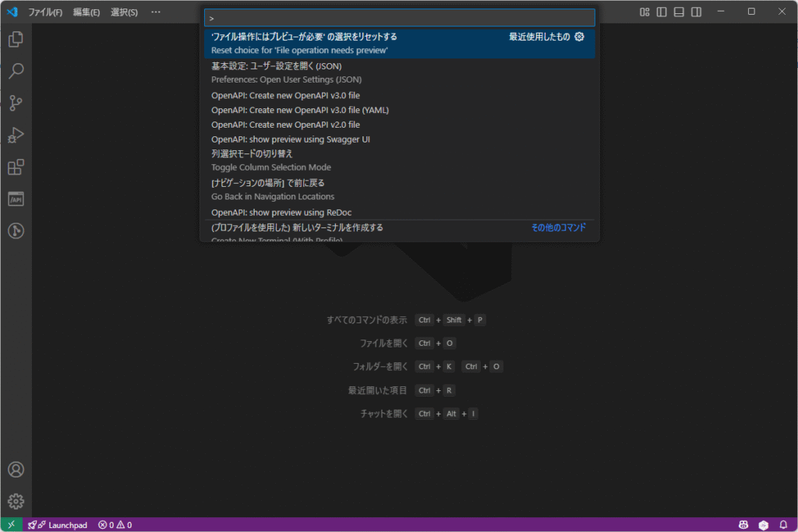
Task: Select OpenAPI: Create new OpenAPI v2.0 file
Action: [x=400, y=125]
